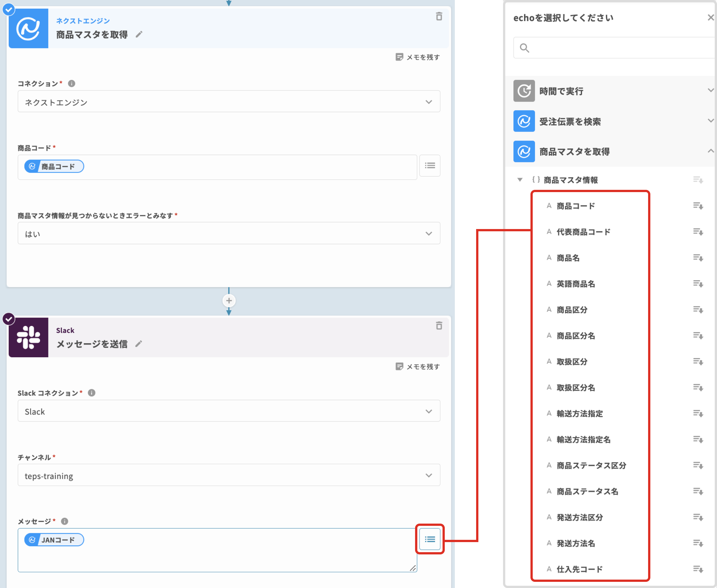Edit the 商品マスタを取得 title with pencil
The image size is (717, 588).
point(139,34)
